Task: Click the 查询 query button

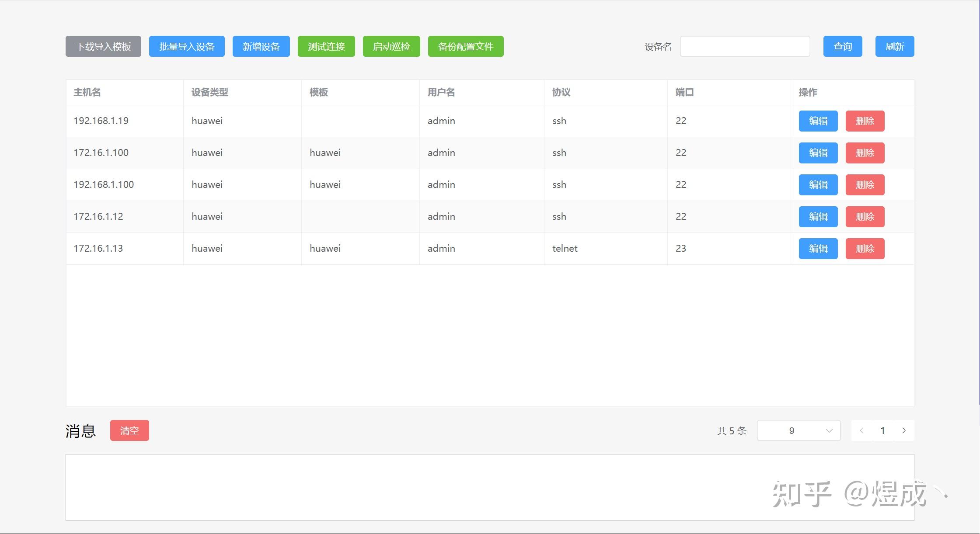Action: pyautogui.click(x=843, y=46)
